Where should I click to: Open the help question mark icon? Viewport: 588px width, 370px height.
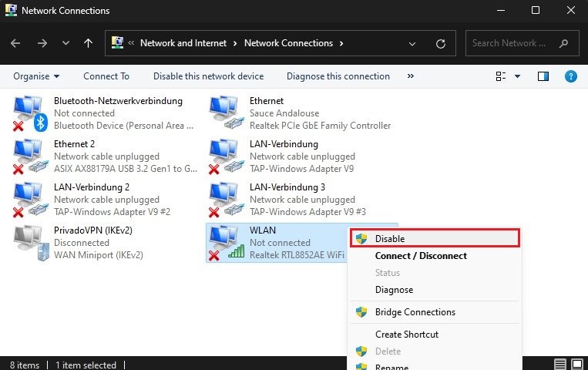[571, 76]
